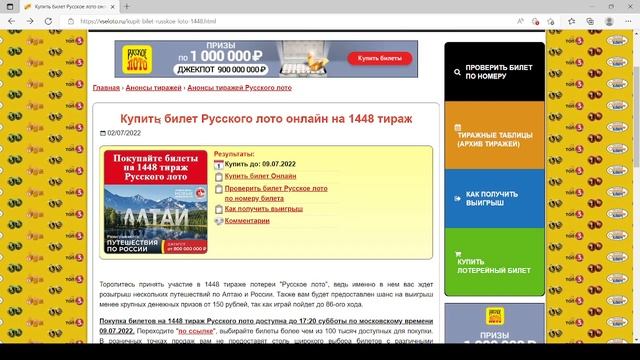640x360 pixels.
Task: Close the Русское лото browser tab
Action: point(113,7)
